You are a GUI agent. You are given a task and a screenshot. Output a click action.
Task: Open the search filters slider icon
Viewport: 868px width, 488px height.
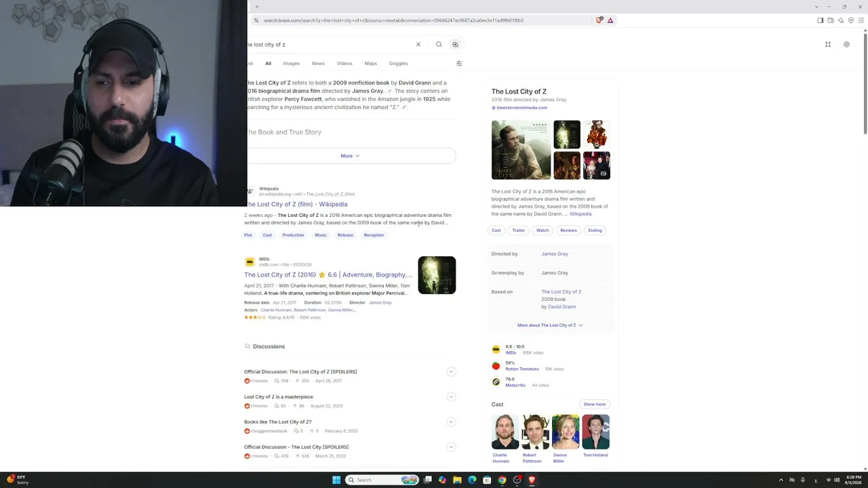(x=459, y=64)
